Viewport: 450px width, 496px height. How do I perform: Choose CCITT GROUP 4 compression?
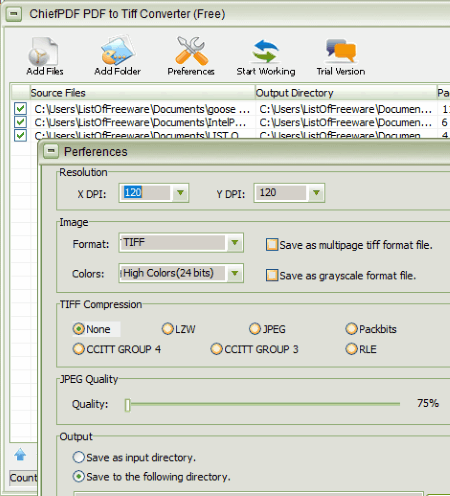click(79, 349)
